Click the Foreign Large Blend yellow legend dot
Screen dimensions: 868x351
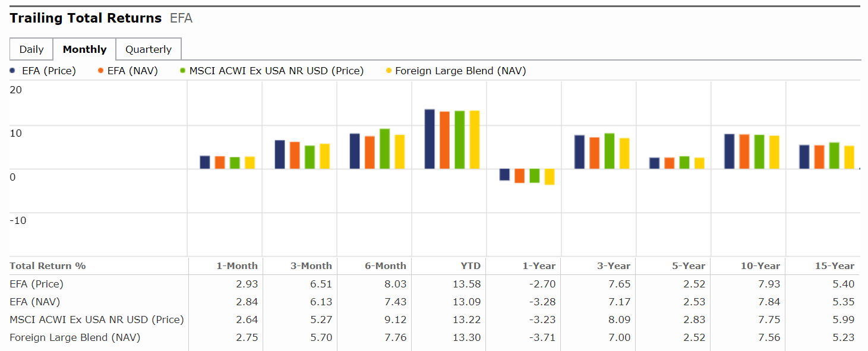coord(389,71)
